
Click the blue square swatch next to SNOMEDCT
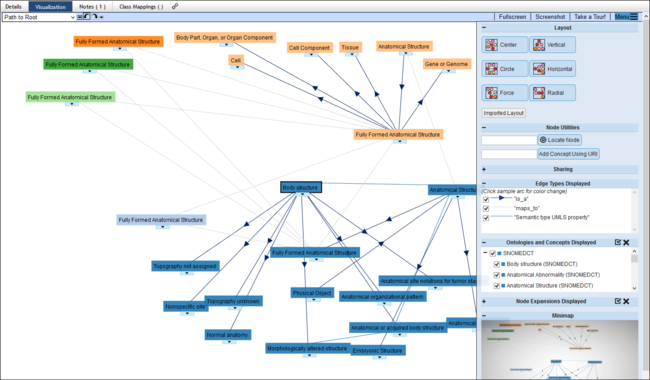(500, 253)
